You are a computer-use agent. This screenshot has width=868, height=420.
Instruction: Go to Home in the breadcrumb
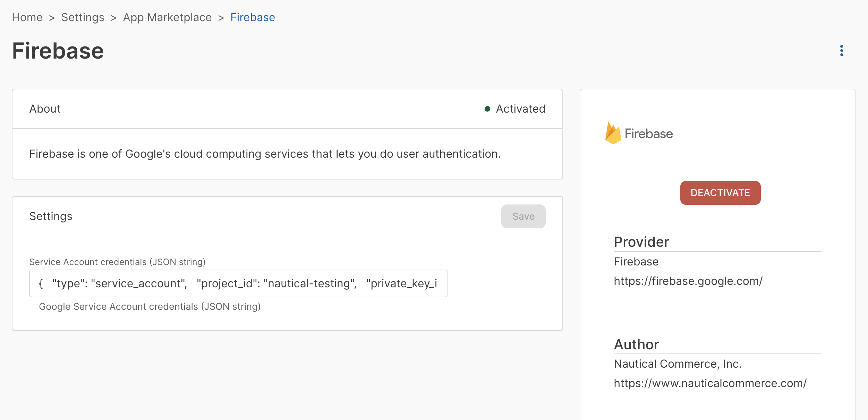pos(27,17)
